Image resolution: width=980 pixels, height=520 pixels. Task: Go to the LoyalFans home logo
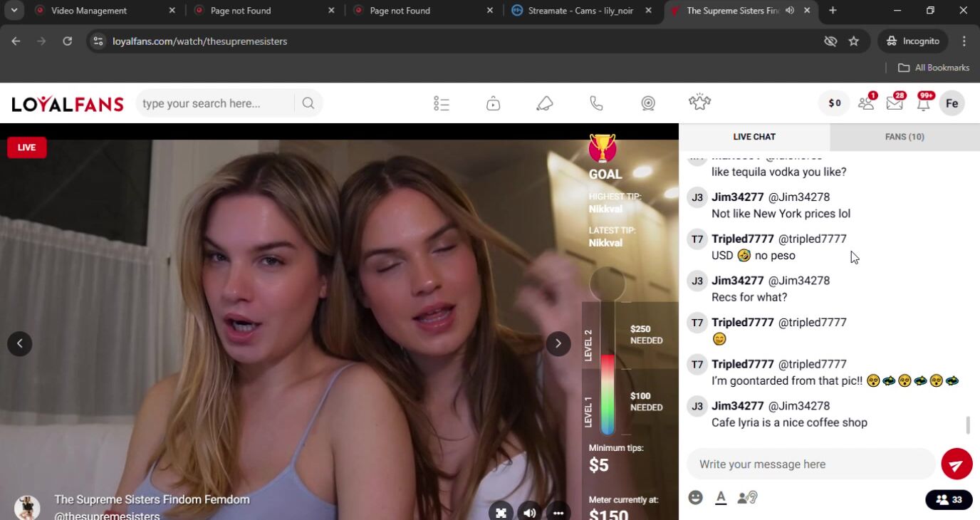(x=68, y=104)
